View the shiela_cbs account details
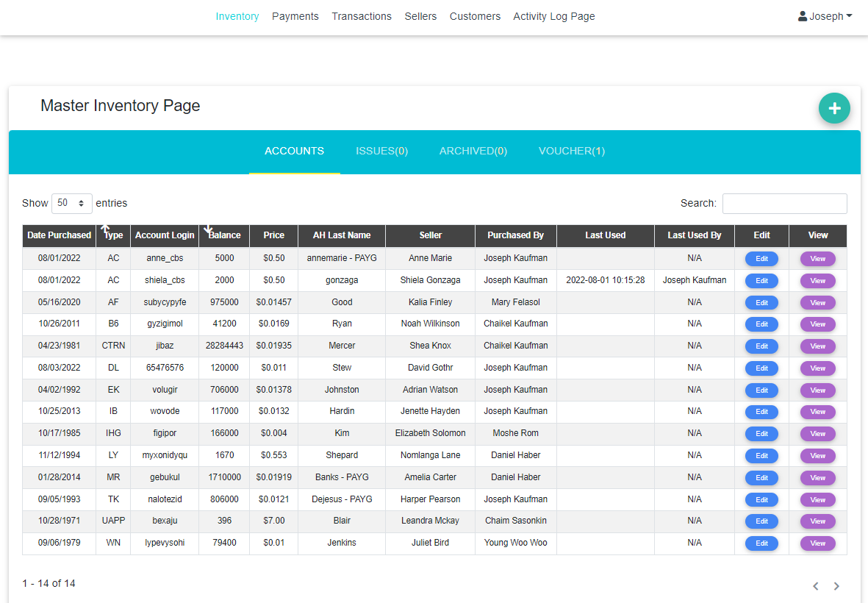Screen dimensions: 868x603 [x=817, y=281]
